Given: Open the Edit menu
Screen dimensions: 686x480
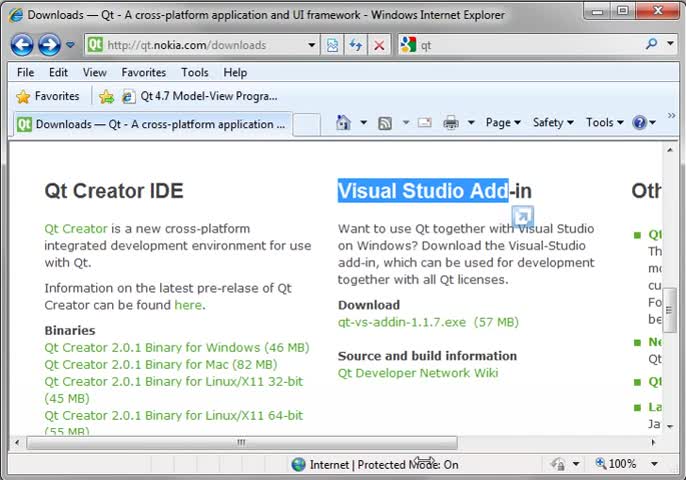Looking at the screenshot, I should tap(58, 72).
